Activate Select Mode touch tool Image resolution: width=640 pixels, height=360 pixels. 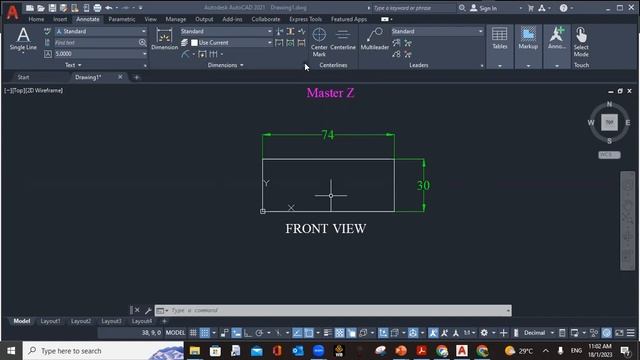(x=581, y=42)
